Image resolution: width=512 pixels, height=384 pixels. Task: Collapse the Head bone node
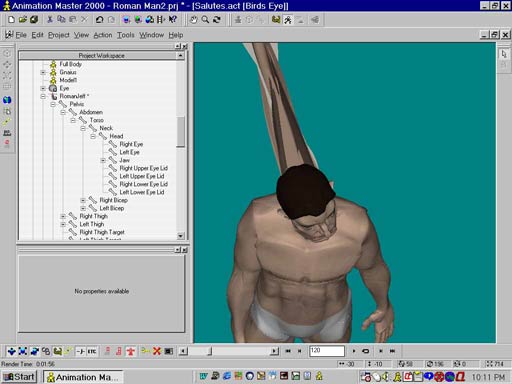(93, 136)
